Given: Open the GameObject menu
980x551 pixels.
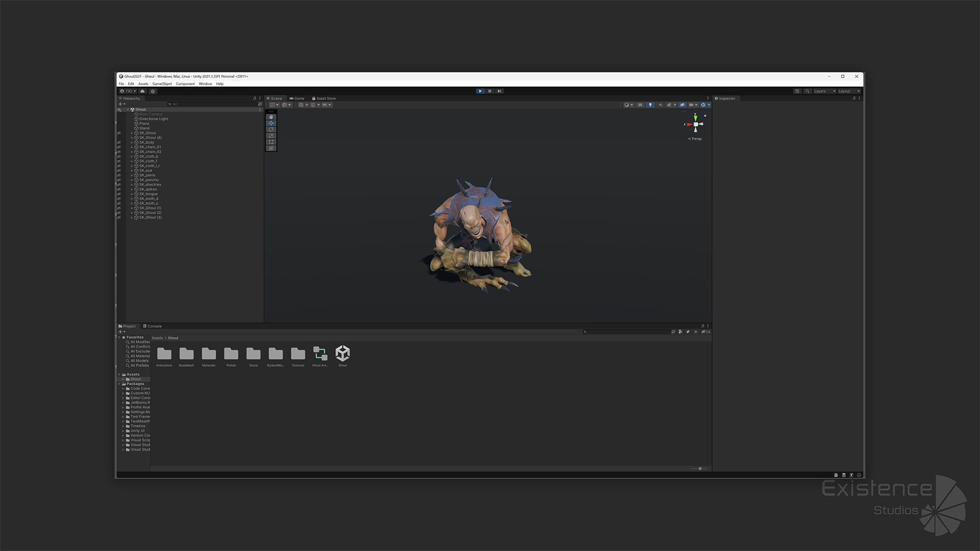Looking at the screenshot, I should pos(162,84).
